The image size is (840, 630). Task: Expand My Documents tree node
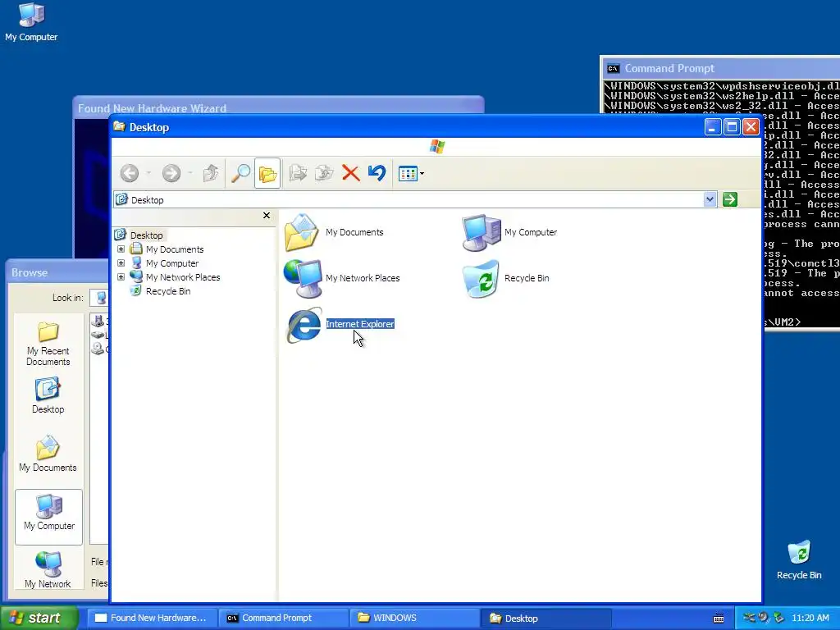click(x=121, y=249)
